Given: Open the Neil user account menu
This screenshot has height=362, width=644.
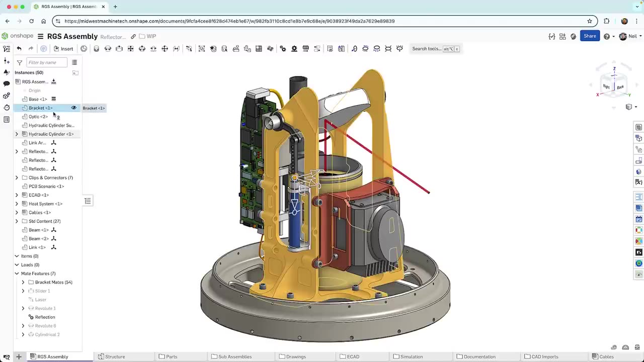Looking at the screenshot, I should 629,36.
